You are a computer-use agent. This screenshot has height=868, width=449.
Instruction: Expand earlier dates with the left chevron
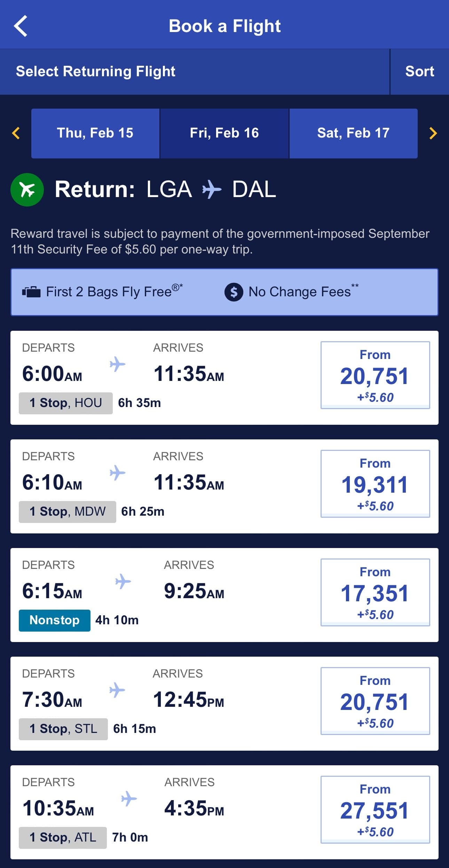pos(15,133)
